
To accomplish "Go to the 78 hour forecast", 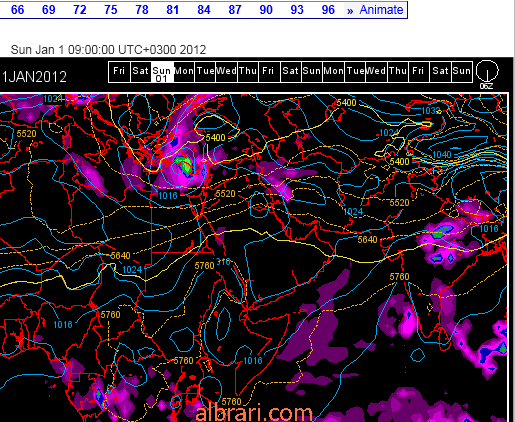I will [142, 10].
